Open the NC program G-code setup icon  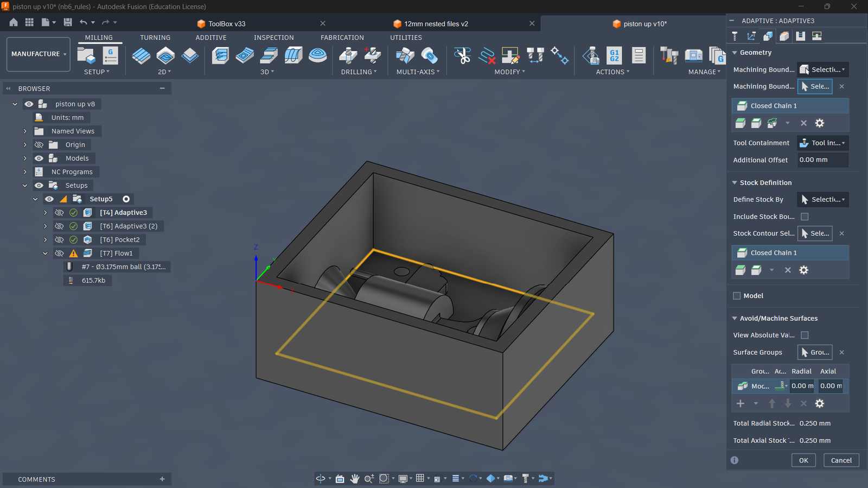coord(110,55)
